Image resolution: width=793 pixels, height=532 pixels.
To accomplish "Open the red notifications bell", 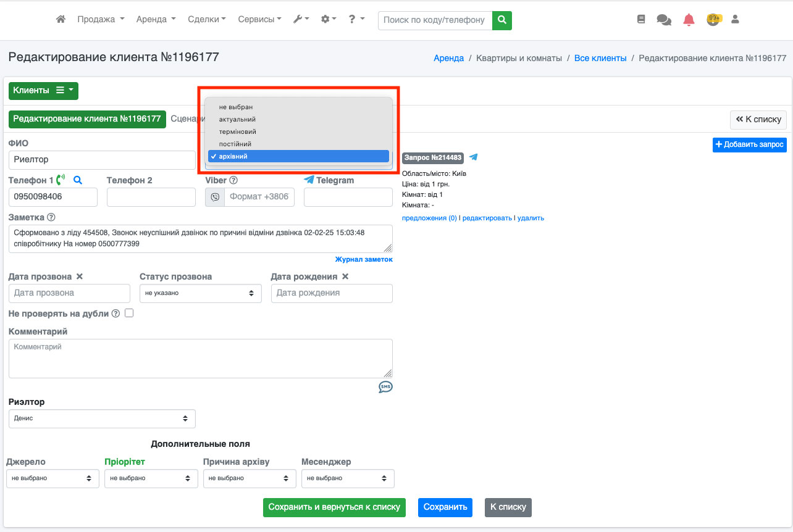I will click(689, 20).
